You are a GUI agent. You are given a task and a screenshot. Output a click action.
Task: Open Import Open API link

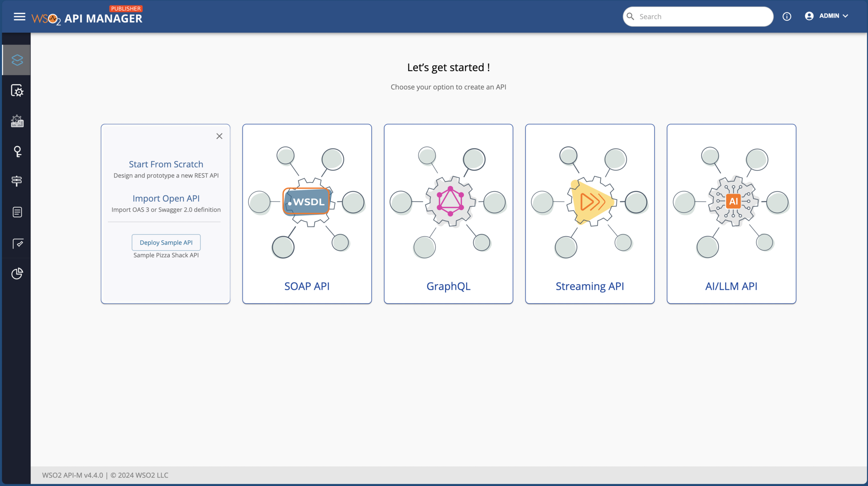click(x=166, y=198)
